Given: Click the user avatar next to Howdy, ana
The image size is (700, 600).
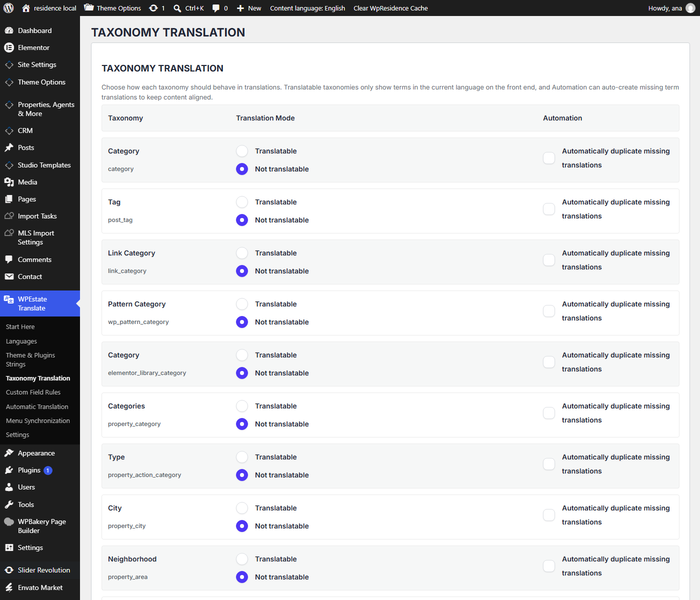Looking at the screenshot, I should [x=690, y=8].
